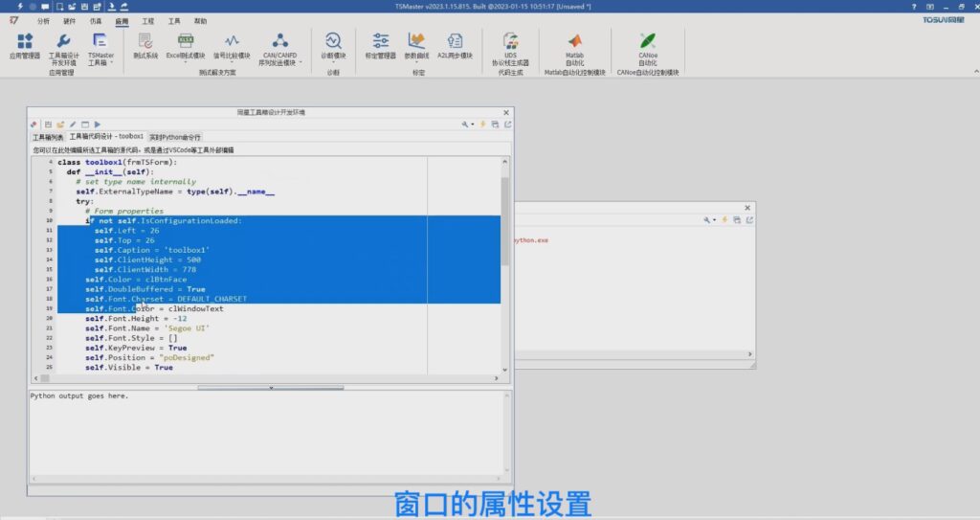Open the 参数曲线 parameter curve tool

coord(416,45)
